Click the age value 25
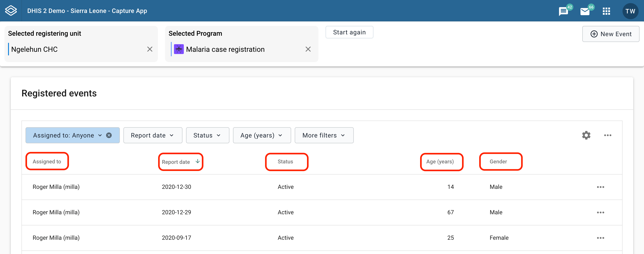 click(451, 238)
